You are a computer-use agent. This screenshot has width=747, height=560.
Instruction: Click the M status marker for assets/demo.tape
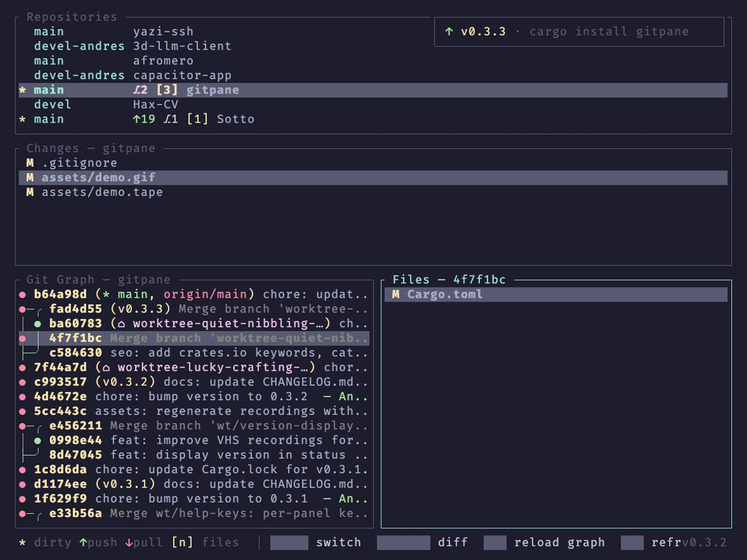tap(30, 192)
